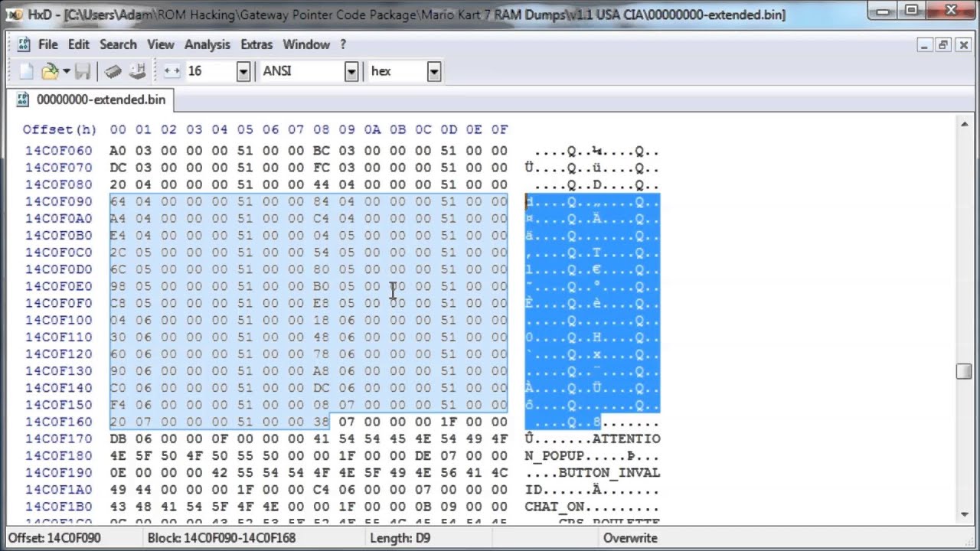This screenshot has height=551, width=980.
Task: Click offset row 14C0F170
Action: coord(58,439)
